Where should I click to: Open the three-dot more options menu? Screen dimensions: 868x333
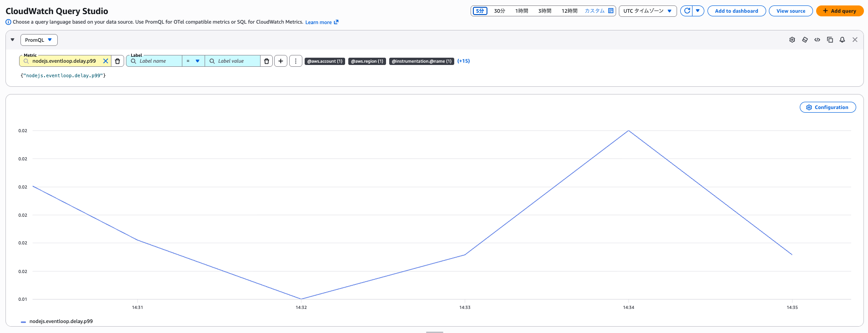296,61
